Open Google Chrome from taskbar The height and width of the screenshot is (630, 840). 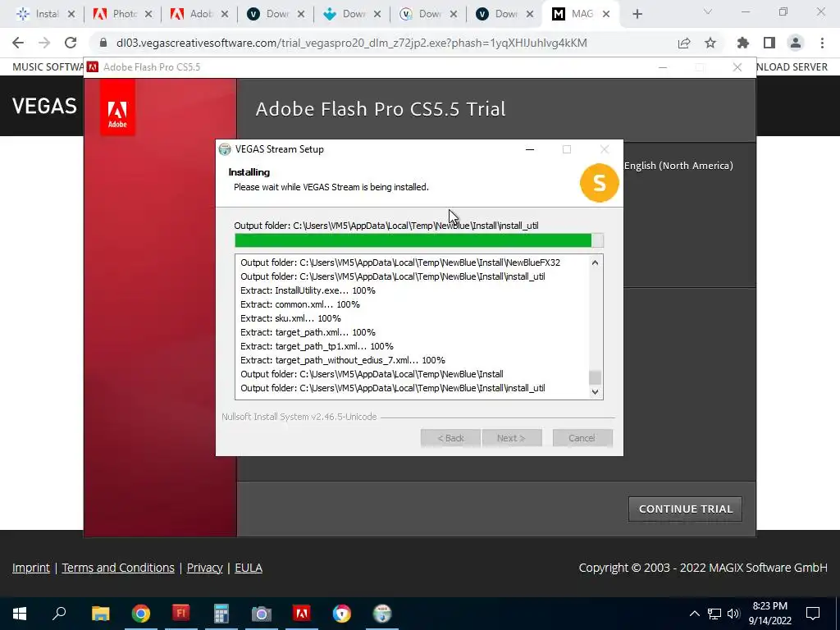coord(141,614)
